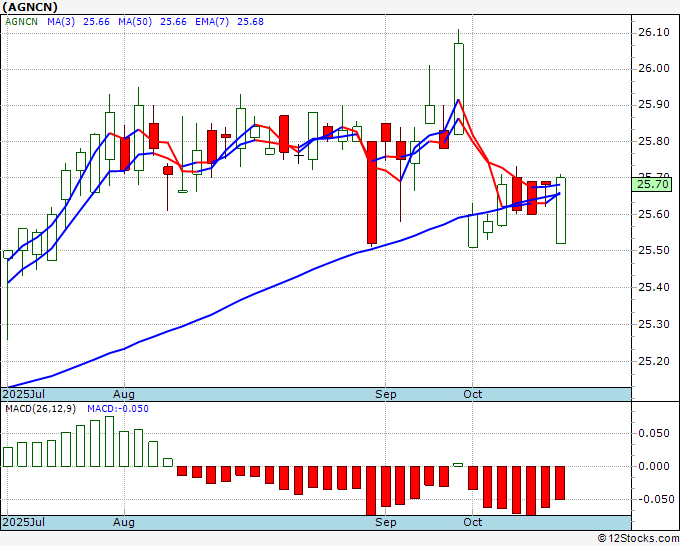680x546 pixels.
Task: Click the 2025Jul label on price timeline
Action: 24,394
